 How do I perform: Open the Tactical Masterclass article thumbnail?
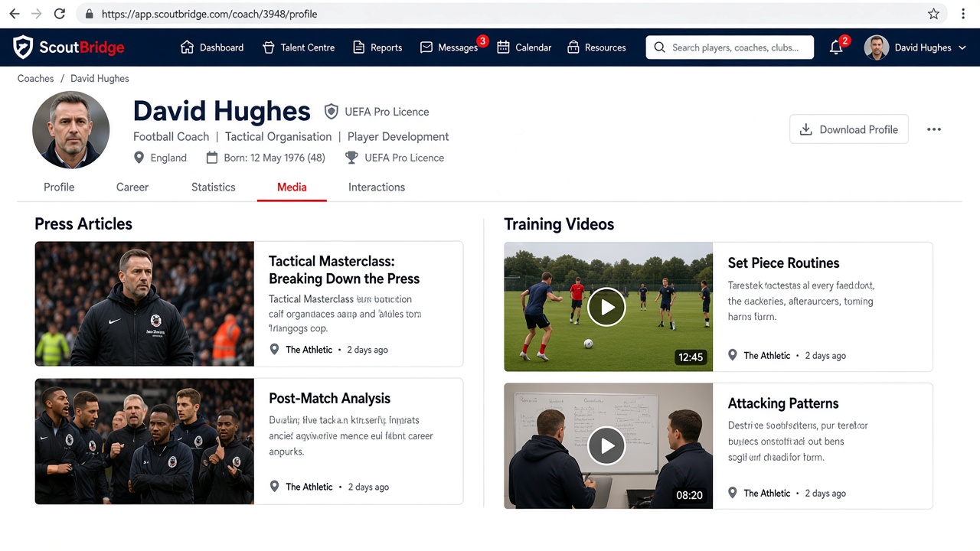coord(145,304)
